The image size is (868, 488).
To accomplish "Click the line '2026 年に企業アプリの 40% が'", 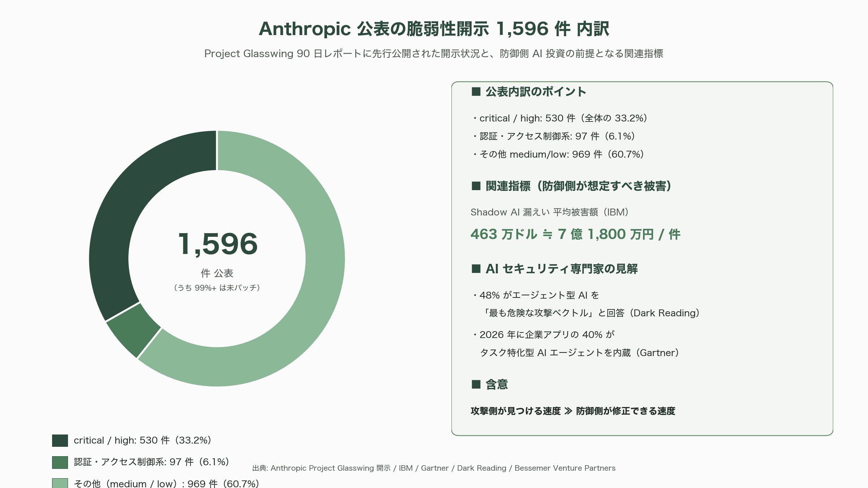I will coord(543,335).
